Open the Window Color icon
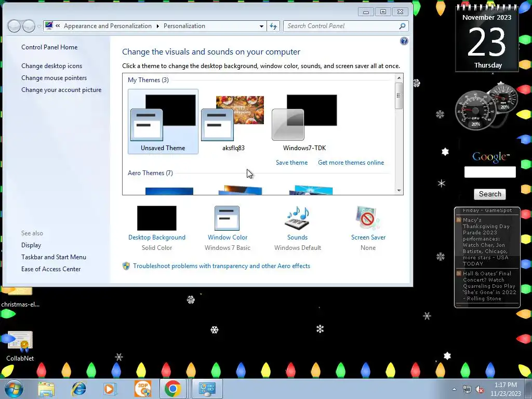Screen dimensions: 532x399 coord(227,218)
